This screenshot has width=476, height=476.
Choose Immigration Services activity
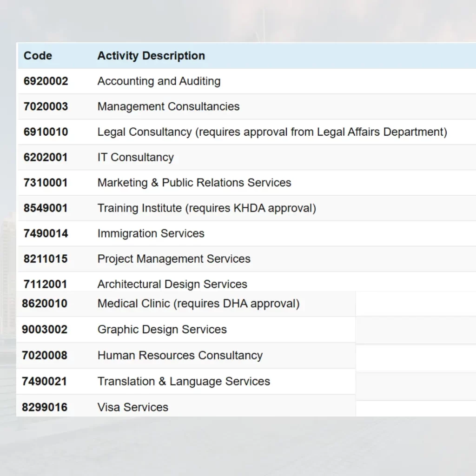(151, 233)
